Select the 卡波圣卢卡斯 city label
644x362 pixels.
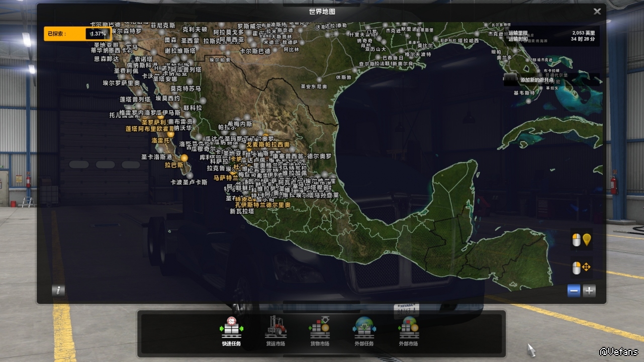189,182
